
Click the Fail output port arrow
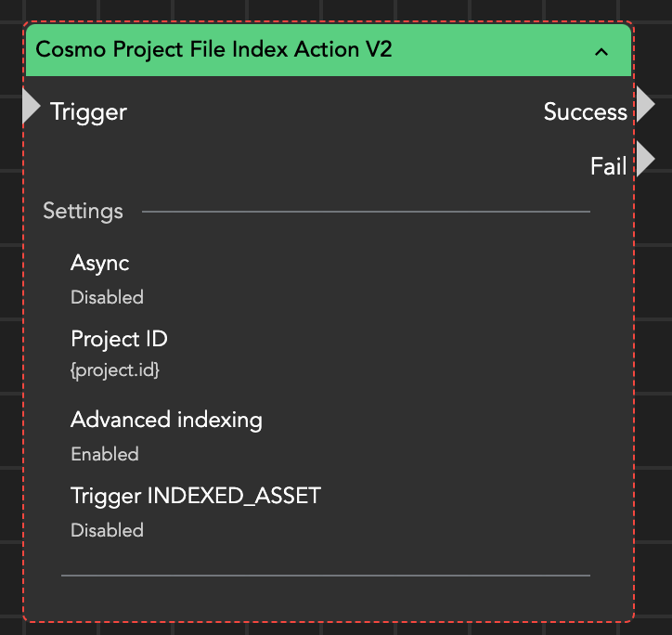tap(645, 160)
